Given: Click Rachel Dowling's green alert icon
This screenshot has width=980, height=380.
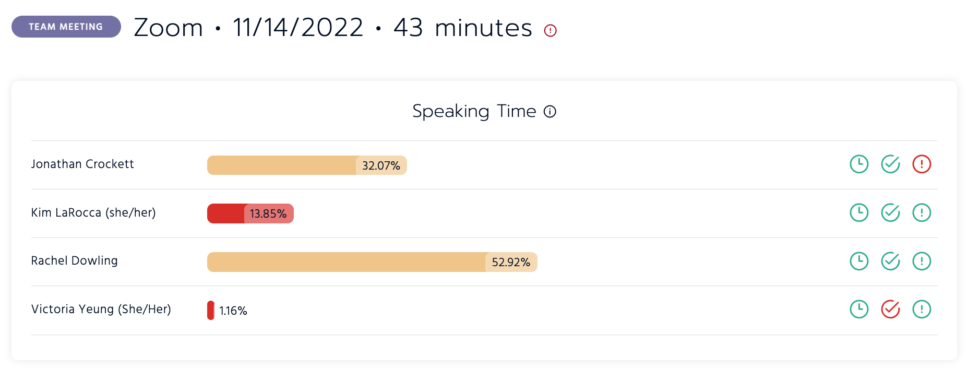Looking at the screenshot, I should (922, 261).
